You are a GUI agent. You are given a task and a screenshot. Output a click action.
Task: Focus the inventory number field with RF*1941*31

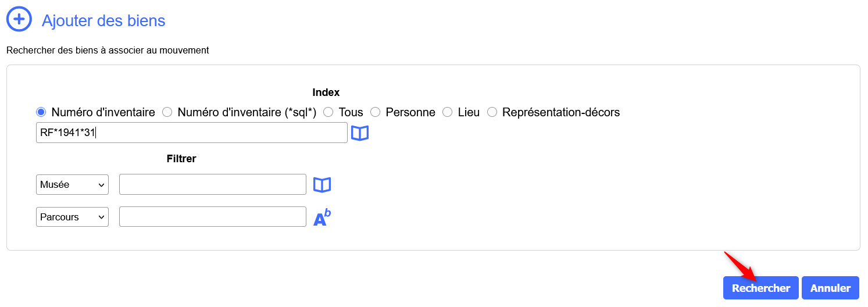192,133
